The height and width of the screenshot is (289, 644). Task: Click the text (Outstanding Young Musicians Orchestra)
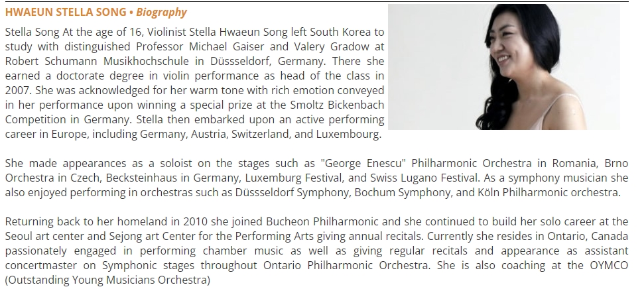(x=107, y=280)
